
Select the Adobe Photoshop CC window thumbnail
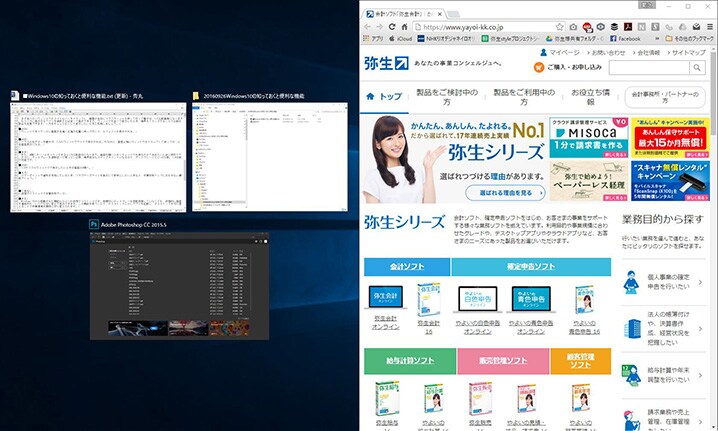click(x=180, y=286)
